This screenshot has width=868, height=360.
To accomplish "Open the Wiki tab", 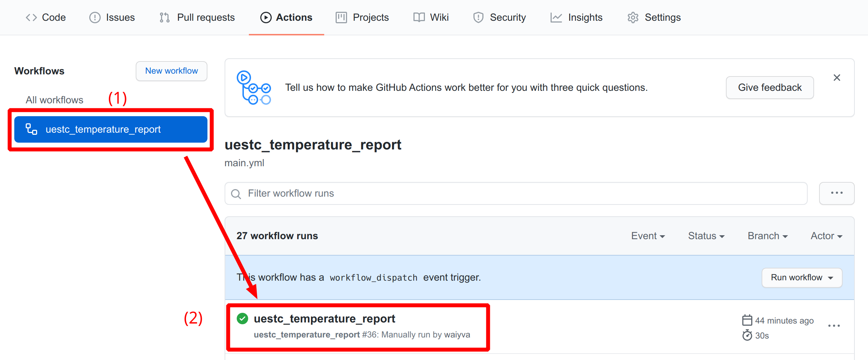I will point(431,17).
